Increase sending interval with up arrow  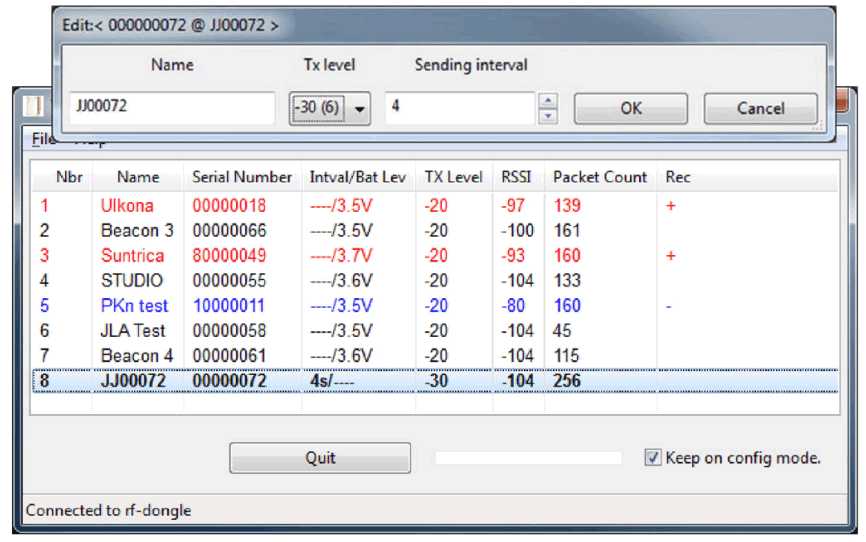tap(548, 101)
